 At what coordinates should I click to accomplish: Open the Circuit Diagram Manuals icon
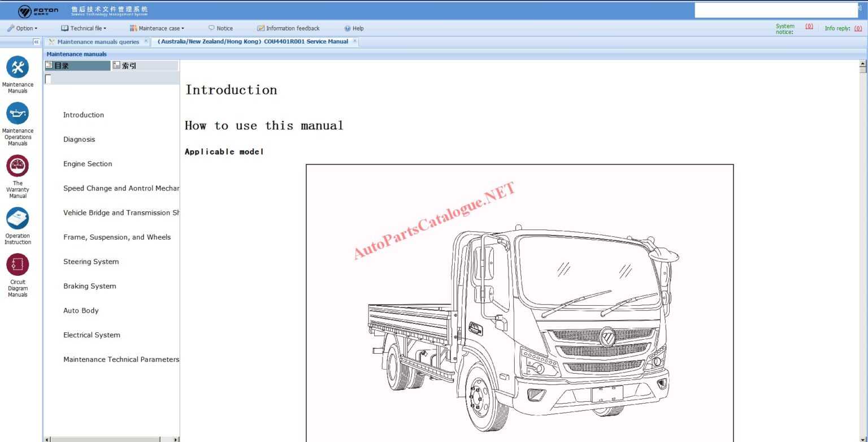point(18,263)
